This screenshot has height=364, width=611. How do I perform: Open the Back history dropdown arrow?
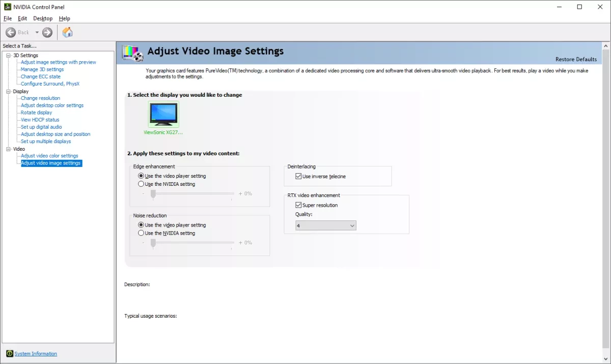[x=37, y=33]
